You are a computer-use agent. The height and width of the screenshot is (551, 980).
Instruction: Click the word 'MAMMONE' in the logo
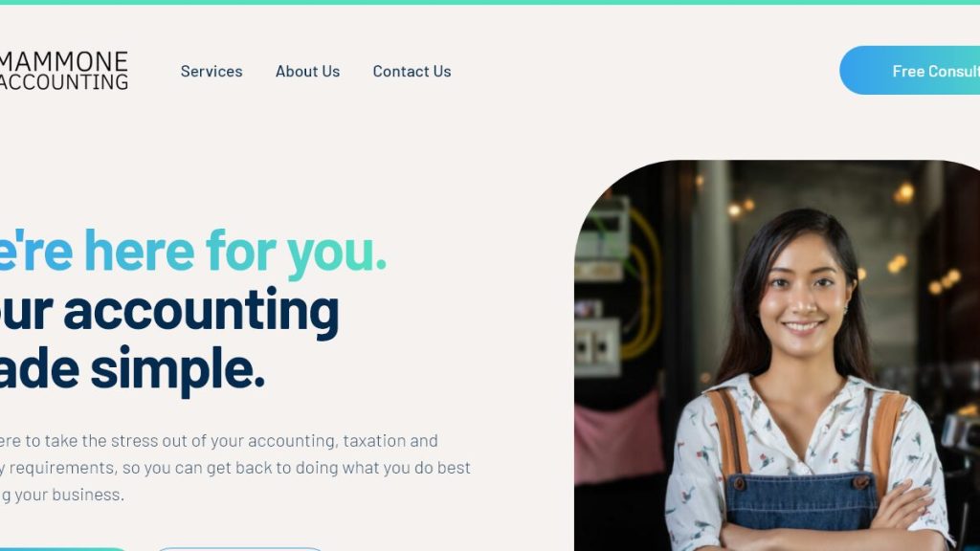[x=64, y=61]
